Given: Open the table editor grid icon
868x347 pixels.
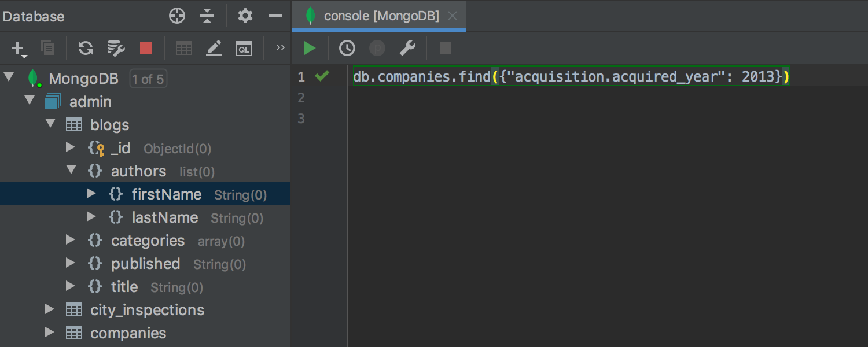Looking at the screenshot, I should pos(184,49).
